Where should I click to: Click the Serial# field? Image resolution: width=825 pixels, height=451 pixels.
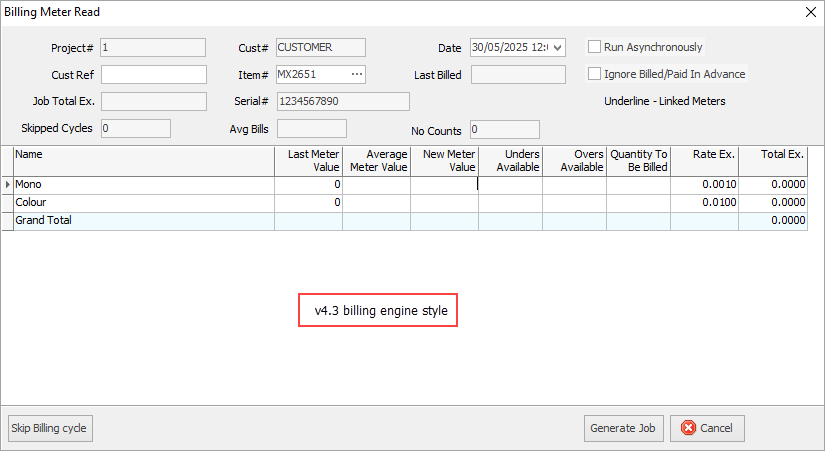click(x=343, y=102)
